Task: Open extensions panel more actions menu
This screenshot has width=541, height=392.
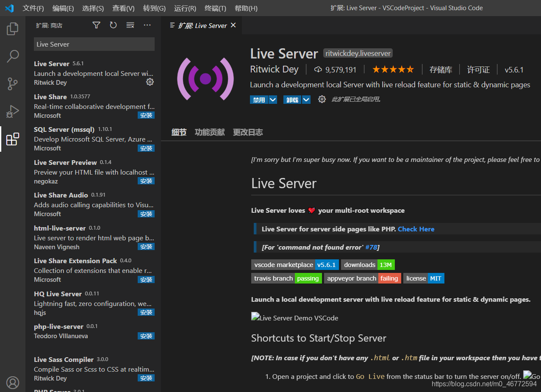Action: click(147, 25)
